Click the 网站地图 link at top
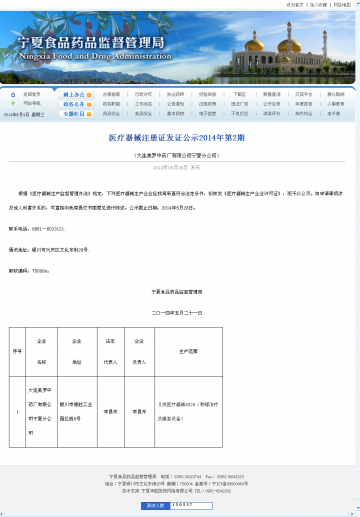The image size is (360, 517). [342, 5]
